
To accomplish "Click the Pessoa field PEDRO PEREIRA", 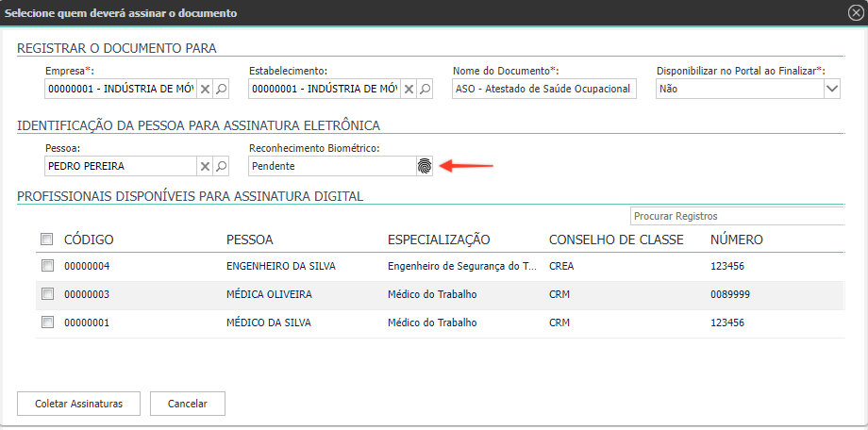I will (x=121, y=167).
